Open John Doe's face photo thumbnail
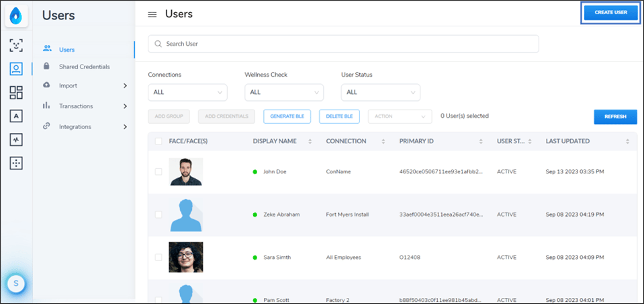 185,172
